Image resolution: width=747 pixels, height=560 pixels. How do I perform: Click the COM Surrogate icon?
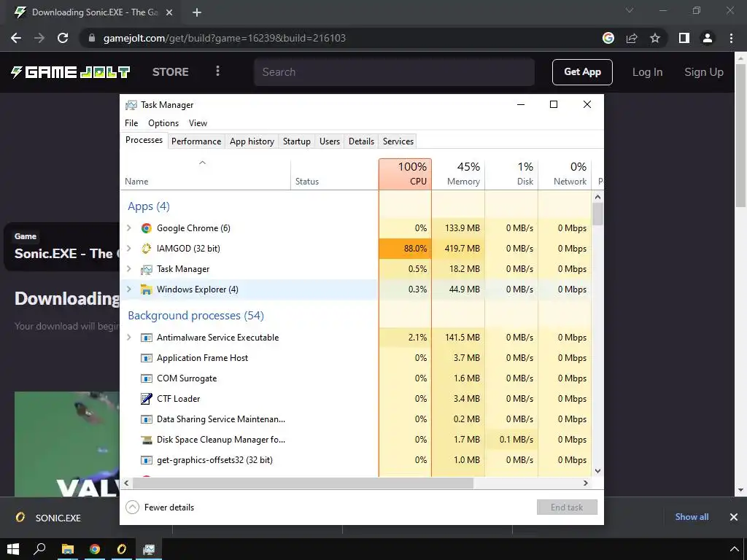pyautogui.click(x=146, y=378)
